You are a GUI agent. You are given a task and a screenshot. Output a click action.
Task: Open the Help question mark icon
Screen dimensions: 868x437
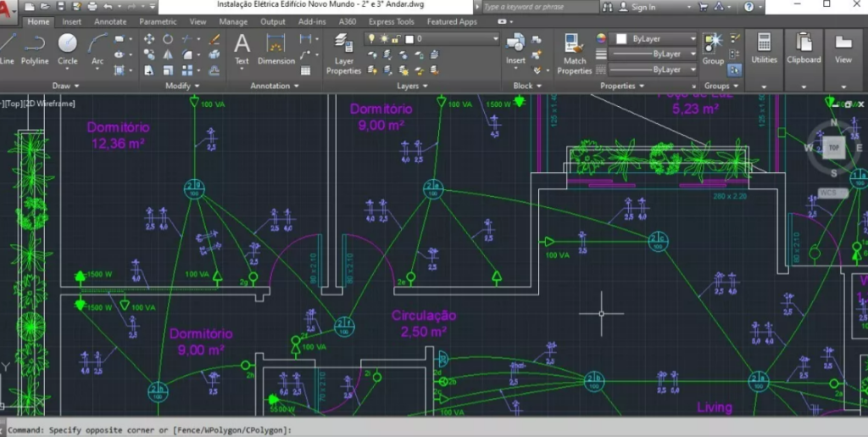tap(749, 7)
